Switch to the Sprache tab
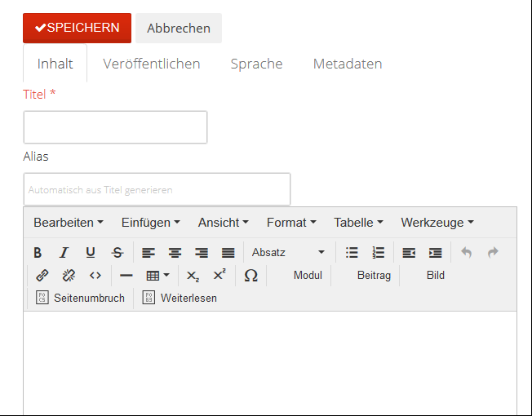532x416 pixels. click(x=256, y=64)
